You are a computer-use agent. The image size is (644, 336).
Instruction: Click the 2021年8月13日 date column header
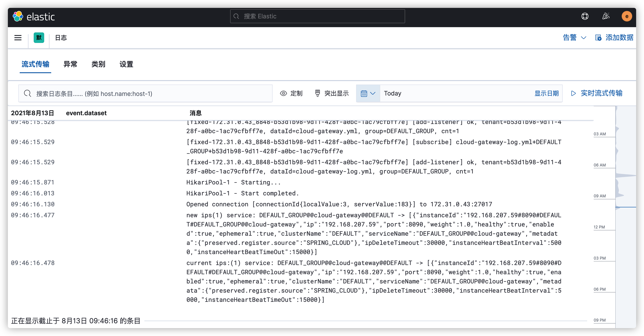click(33, 113)
